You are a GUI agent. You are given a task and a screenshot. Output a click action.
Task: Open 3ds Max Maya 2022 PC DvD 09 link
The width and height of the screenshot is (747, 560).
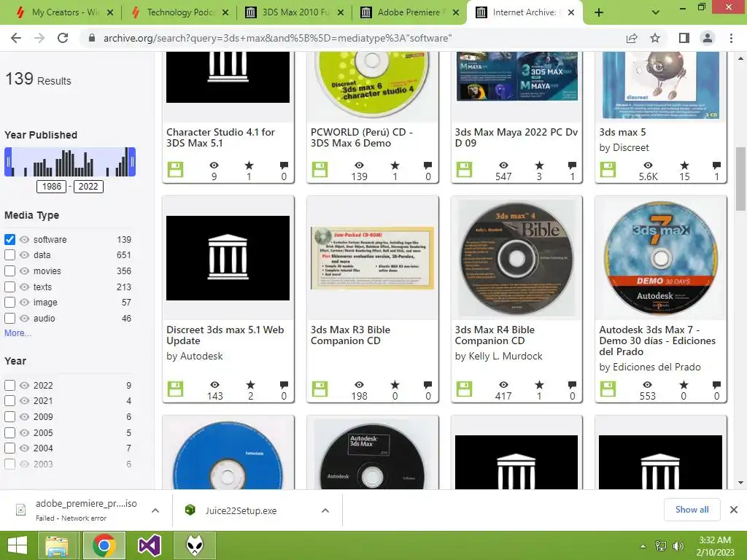[x=516, y=138]
